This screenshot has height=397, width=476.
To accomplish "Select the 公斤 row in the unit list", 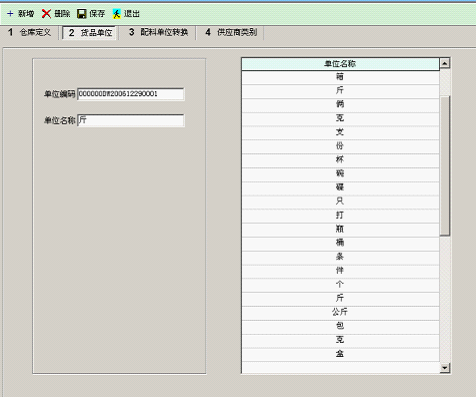I will point(340,313).
